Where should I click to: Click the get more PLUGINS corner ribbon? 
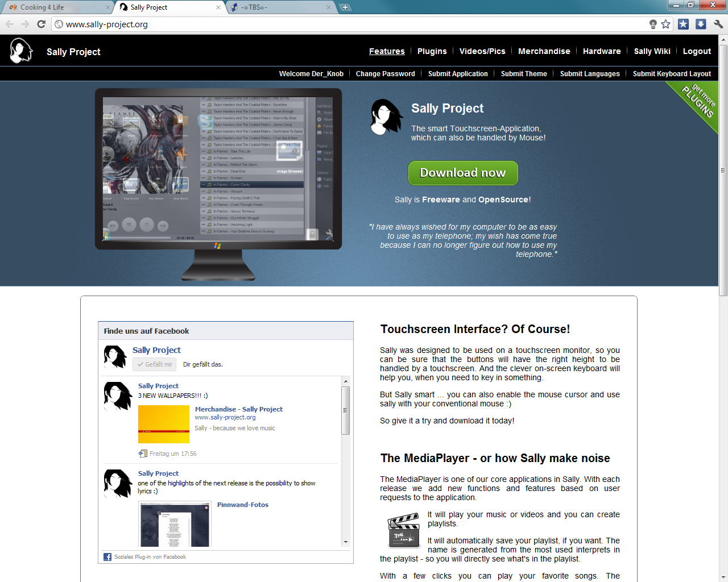(698, 101)
